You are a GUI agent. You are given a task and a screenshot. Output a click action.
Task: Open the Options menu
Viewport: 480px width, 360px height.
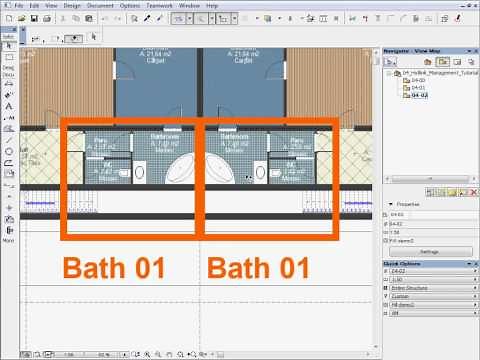click(130, 6)
